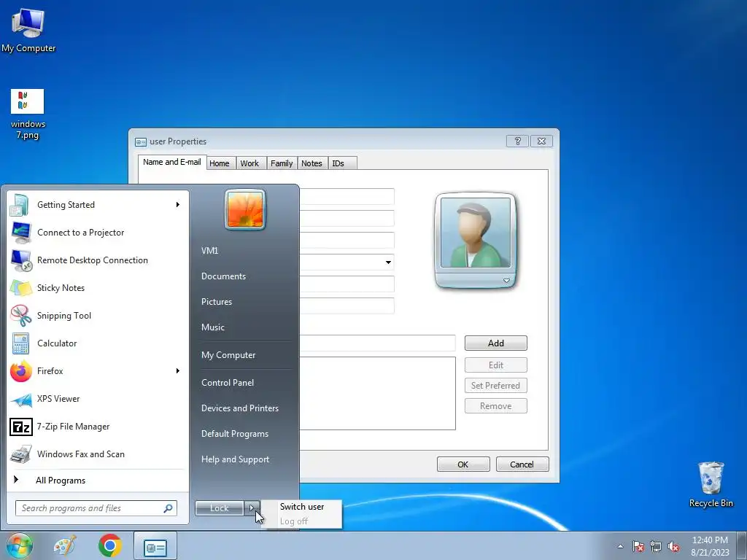
Task: Click the Action Center flag tray icon
Action: [x=638, y=546]
